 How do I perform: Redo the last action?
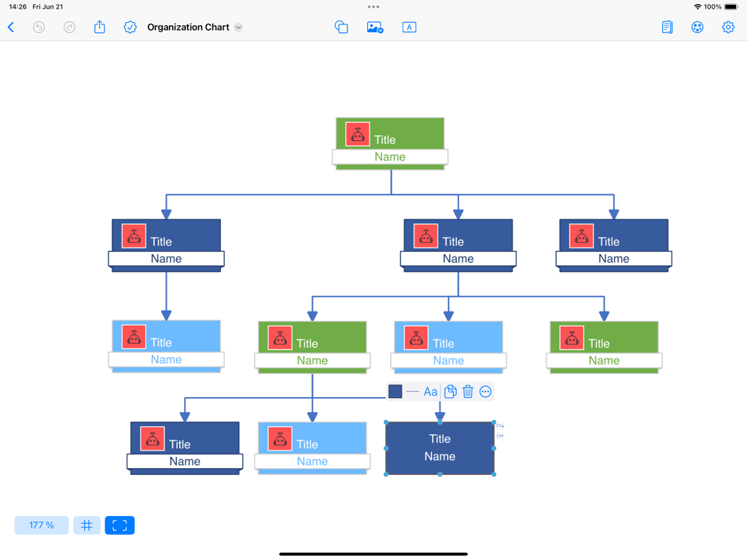coord(69,28)
